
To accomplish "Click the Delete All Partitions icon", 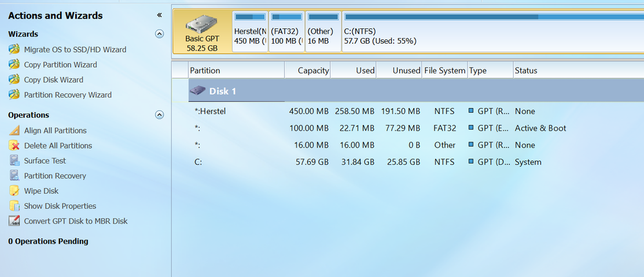I will tap(14, 146).
